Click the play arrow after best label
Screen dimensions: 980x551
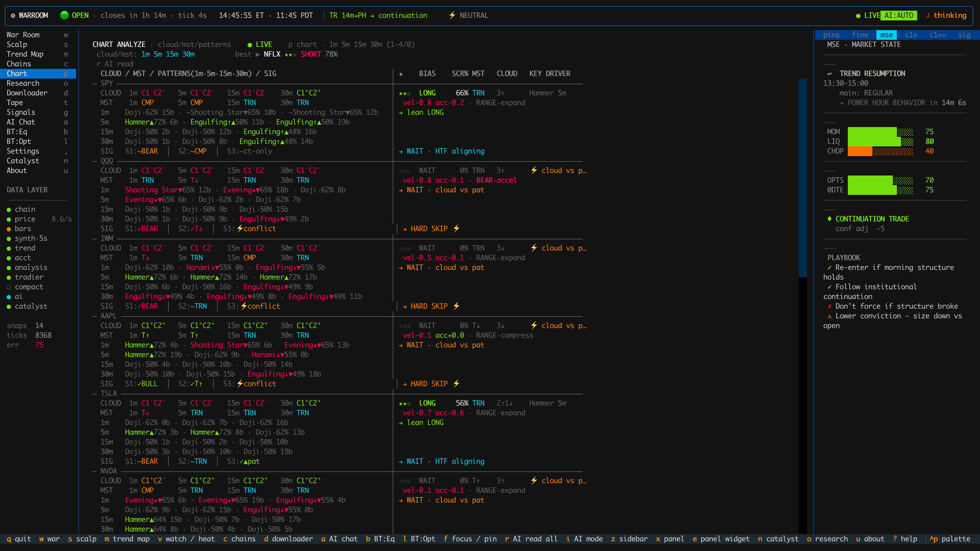[x=258, y=54]
